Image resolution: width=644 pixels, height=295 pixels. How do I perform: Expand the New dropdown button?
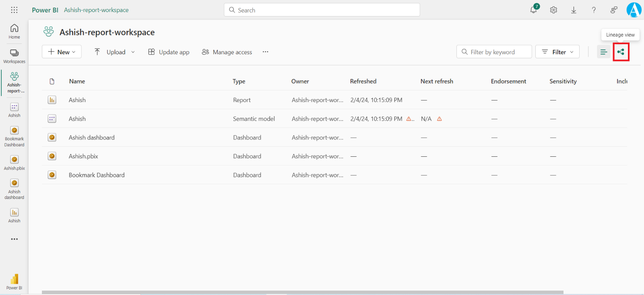62,52
